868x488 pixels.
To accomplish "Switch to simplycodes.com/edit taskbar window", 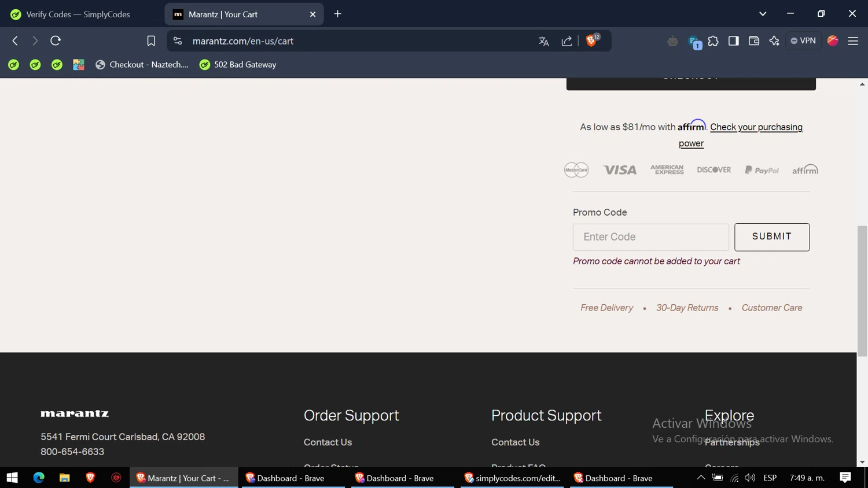I will [x=512, y=478].
